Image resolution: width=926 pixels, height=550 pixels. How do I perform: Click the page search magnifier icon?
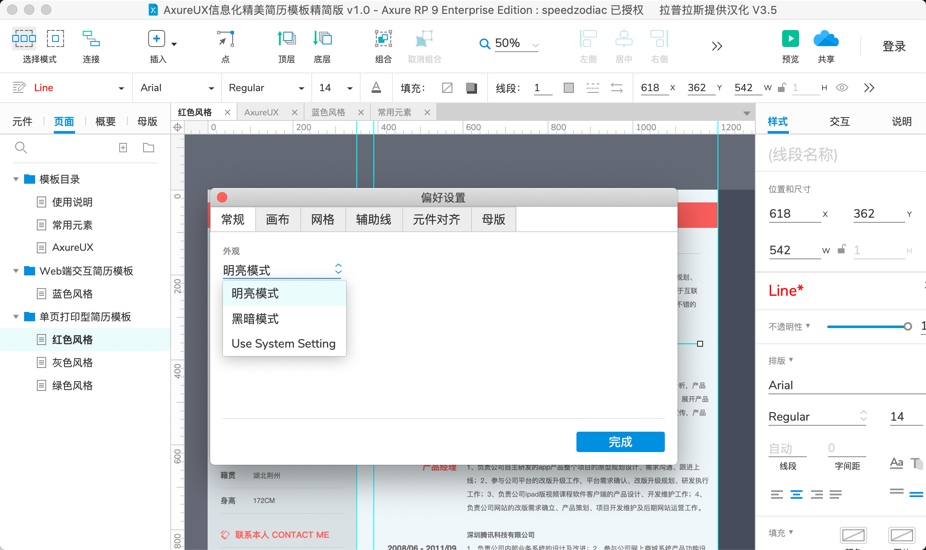tap(21, 148)
